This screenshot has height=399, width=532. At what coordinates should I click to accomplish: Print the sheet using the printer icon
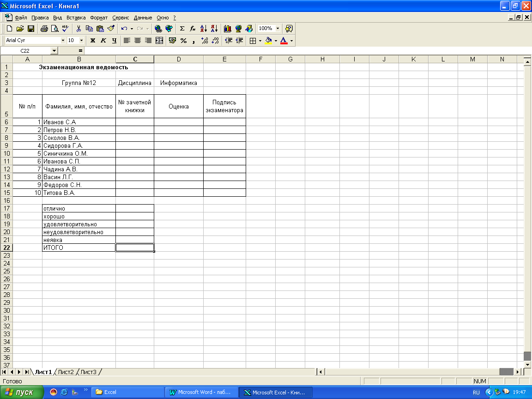[x=44, y=29]
